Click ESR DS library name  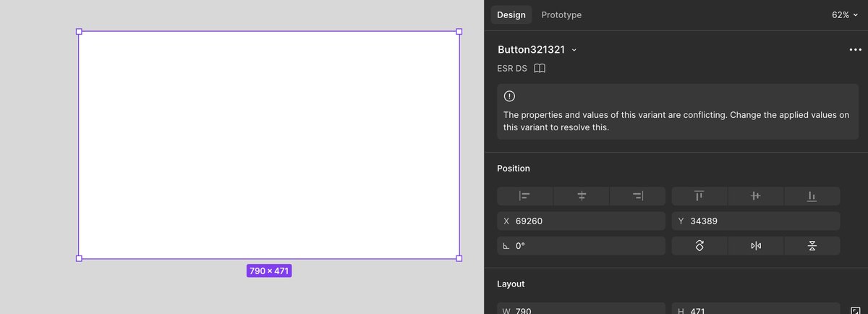[512, 69]
